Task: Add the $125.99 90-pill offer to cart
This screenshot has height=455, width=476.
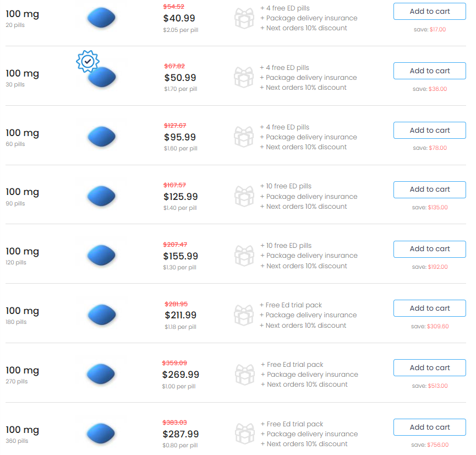Action: coord(429,189)
